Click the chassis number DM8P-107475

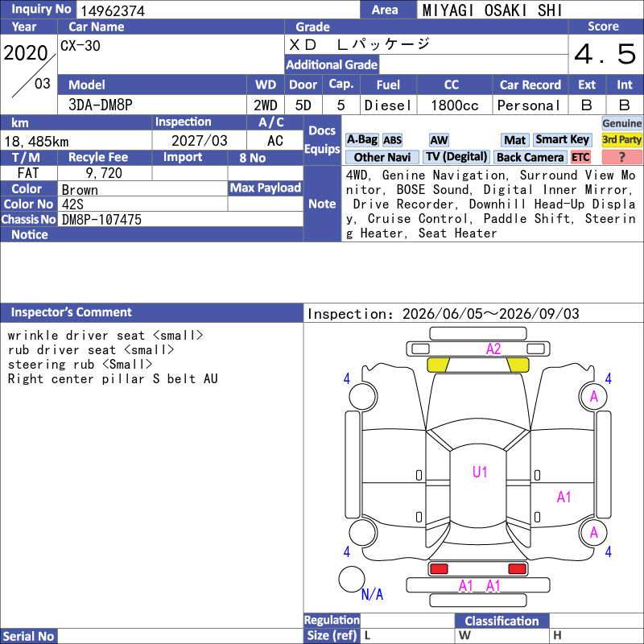point(101,220)
